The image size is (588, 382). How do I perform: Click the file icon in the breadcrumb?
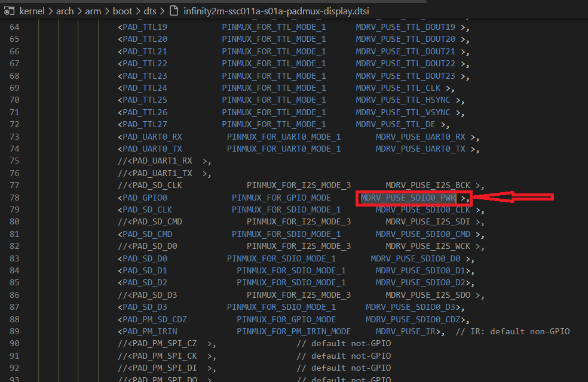[173, 11]
